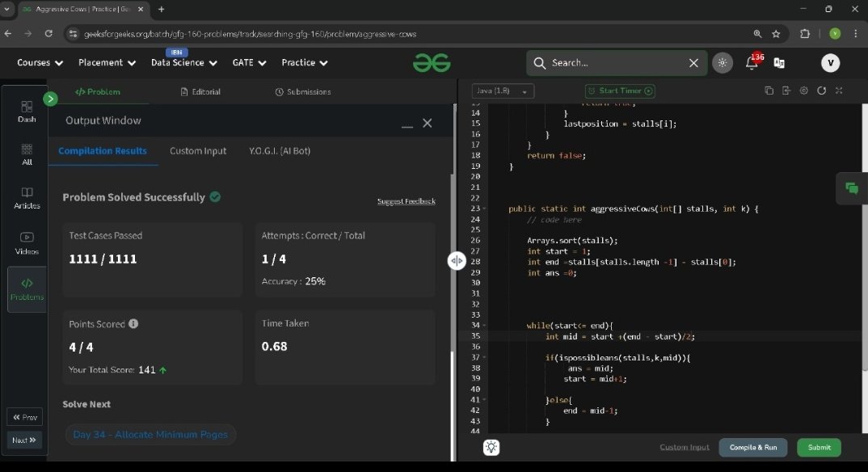Open the language translate icon
Screen dimensions: 868x472
779,63
